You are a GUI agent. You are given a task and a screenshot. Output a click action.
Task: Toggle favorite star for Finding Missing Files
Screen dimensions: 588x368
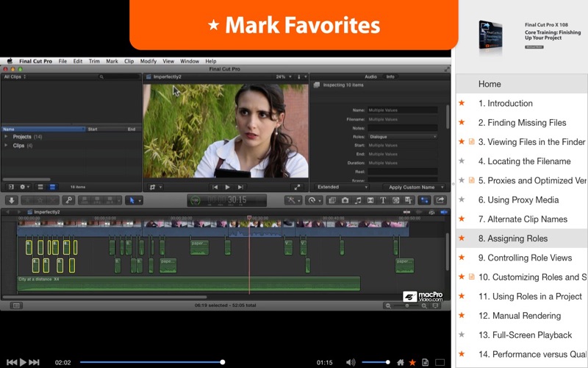tap(462, 122)
